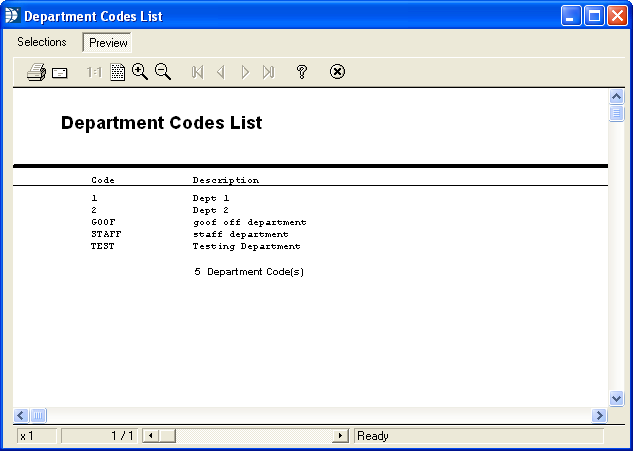Set zoom to 1:1 actual size
Screen dimensions: 633x451
coord(94,73)
